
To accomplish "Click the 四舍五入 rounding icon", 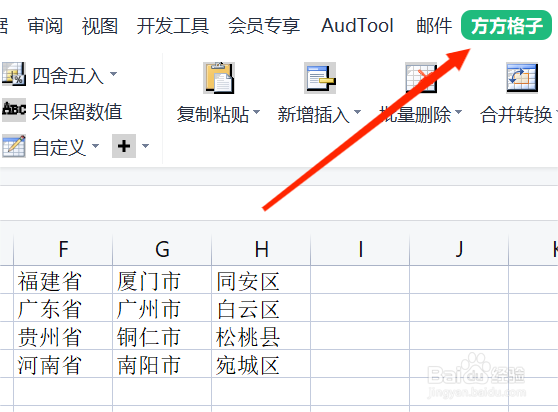I will pos(14,74).
